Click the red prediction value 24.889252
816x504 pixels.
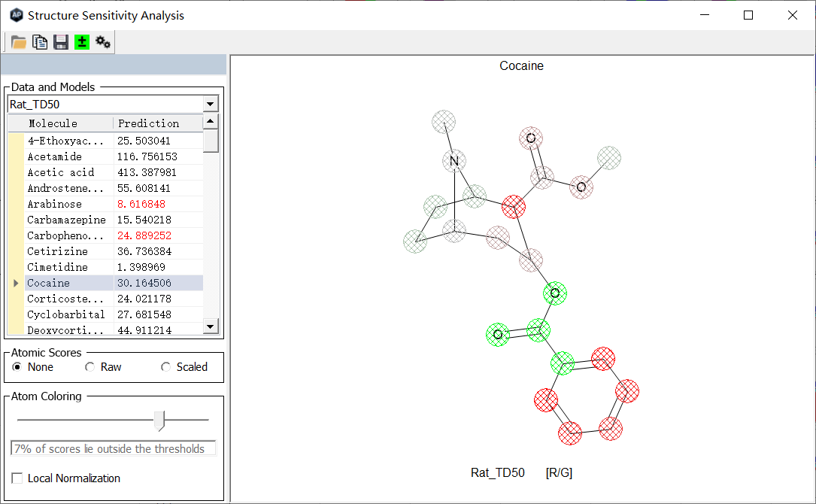click(144, 235)
